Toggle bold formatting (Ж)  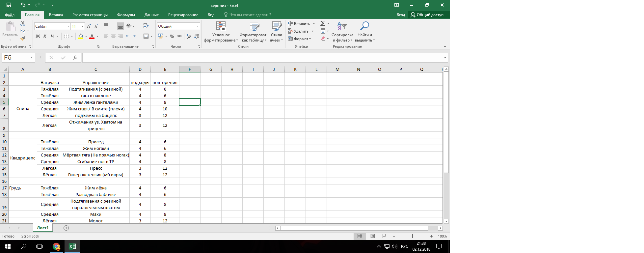point(38,36)
